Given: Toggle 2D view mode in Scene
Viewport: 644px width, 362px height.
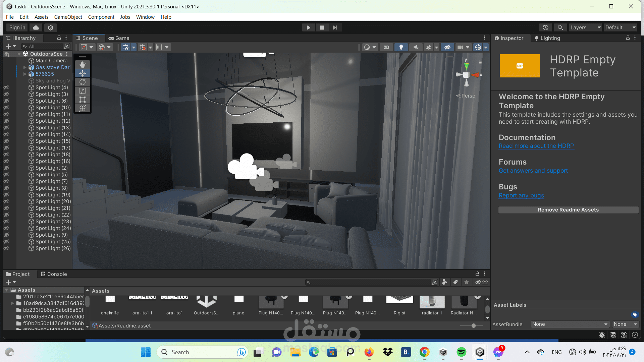Looking at the screenshot, I should (x=386, y=47).
